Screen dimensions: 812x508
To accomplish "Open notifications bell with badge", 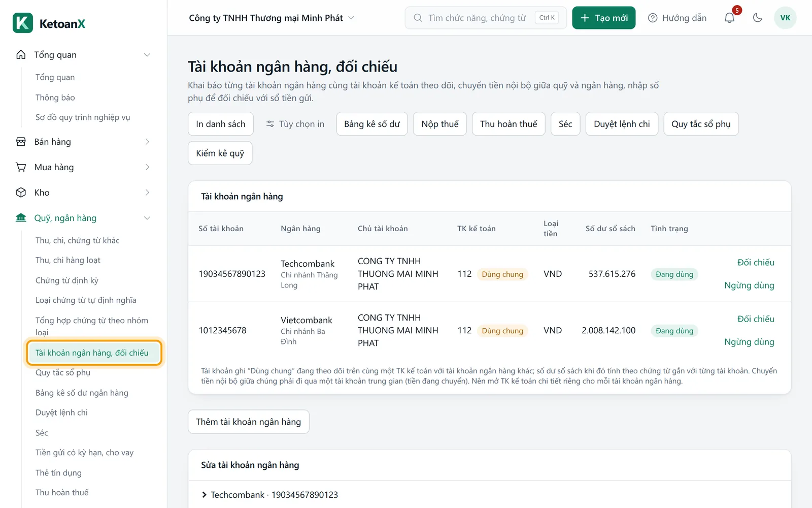I will 730,18.
